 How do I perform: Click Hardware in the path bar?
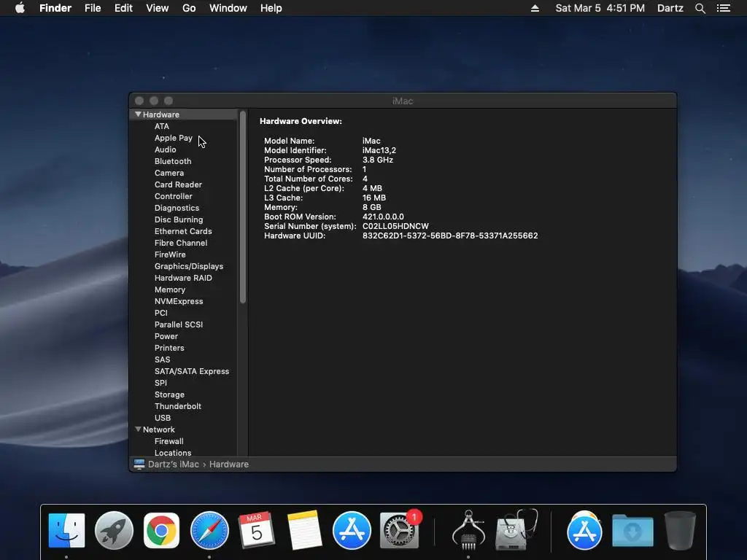(x=228, y=464)
